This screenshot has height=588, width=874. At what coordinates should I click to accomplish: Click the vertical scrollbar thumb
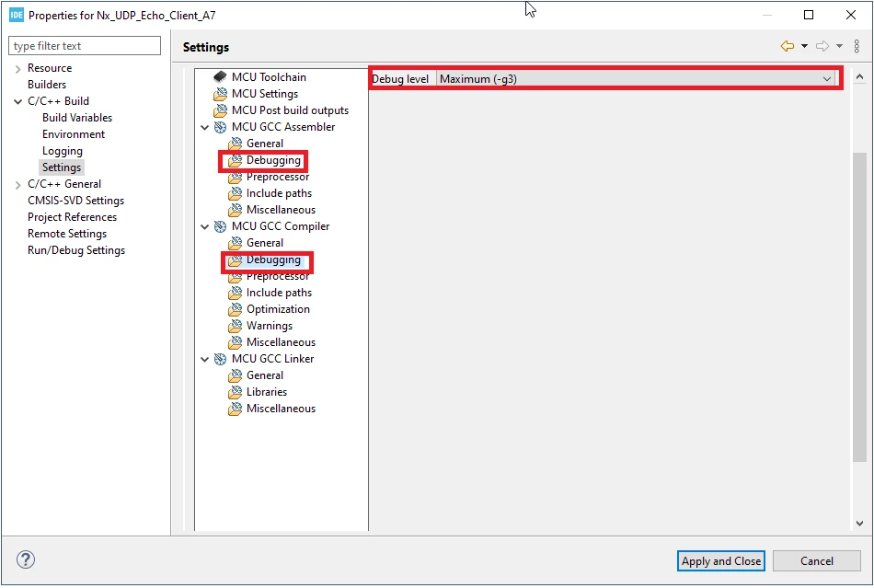859,306
